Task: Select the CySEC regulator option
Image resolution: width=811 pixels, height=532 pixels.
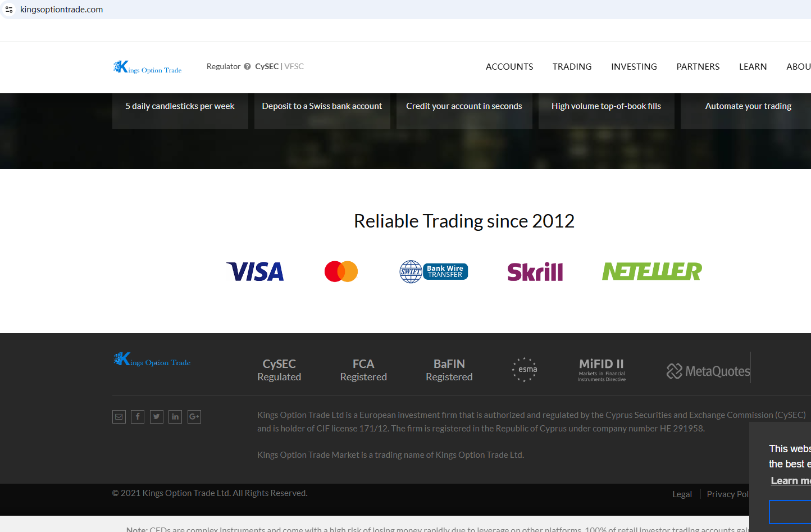Action: [267, 66]
